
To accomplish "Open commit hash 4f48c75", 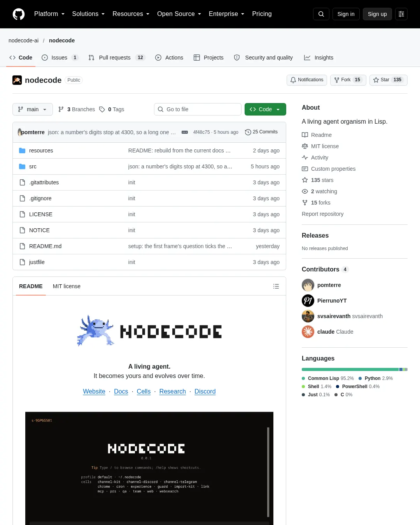I will (201, 132).
